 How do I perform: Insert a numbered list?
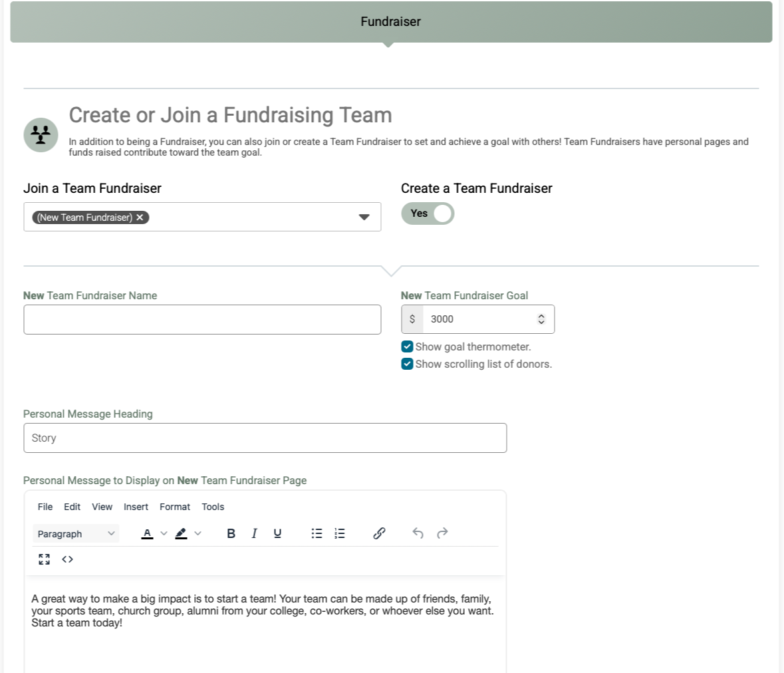[340, 533]
